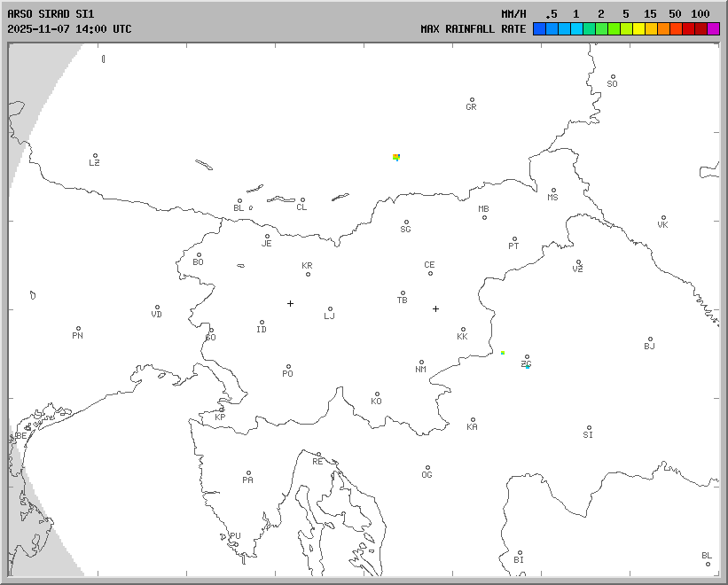
Task: Click the GR city marker in the north
Action: tap(472, 100)
